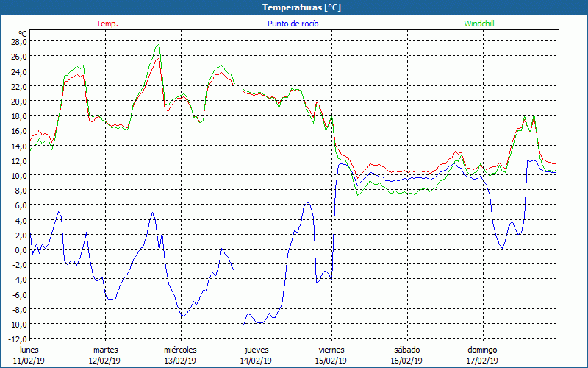Click the 2,0 y-axis value
Viewport: 588px width, 368px height.
coord(21,235)
